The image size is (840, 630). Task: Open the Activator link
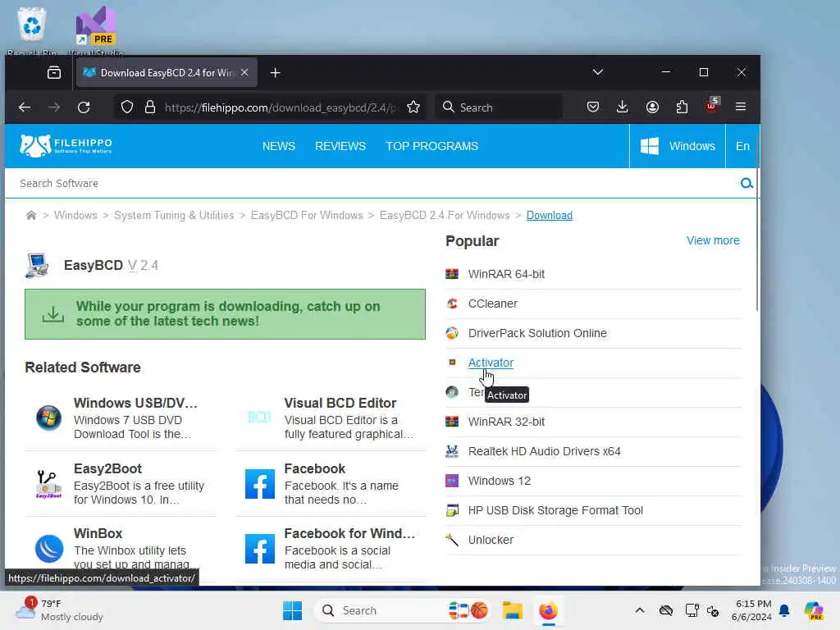click(x=491, y=363)
